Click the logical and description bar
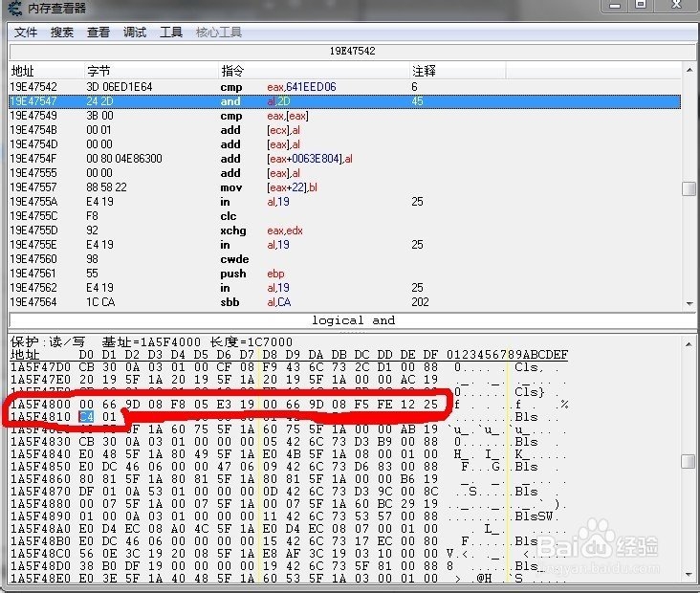Image resolution: width=700 pixels, height=593 pixels. 353,320
